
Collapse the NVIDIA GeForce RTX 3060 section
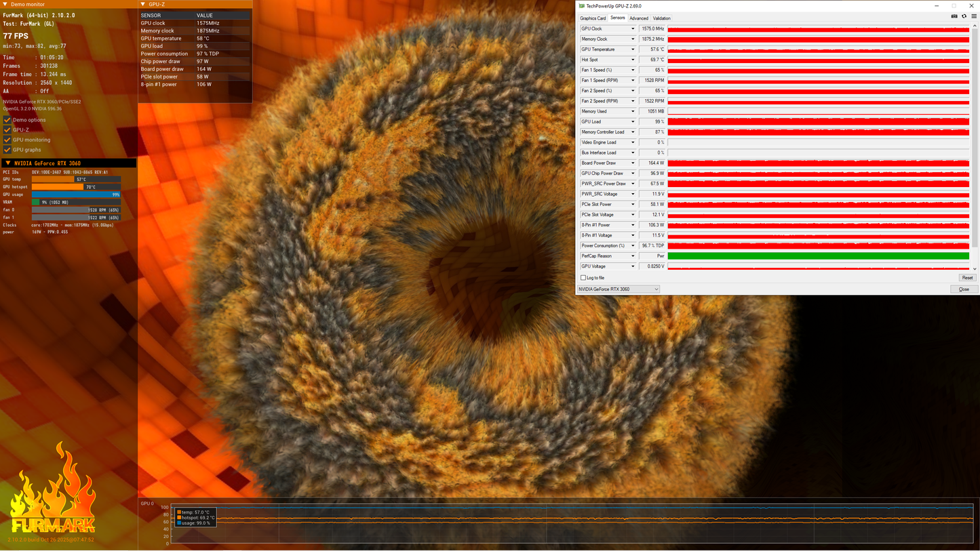coord(7,163)
